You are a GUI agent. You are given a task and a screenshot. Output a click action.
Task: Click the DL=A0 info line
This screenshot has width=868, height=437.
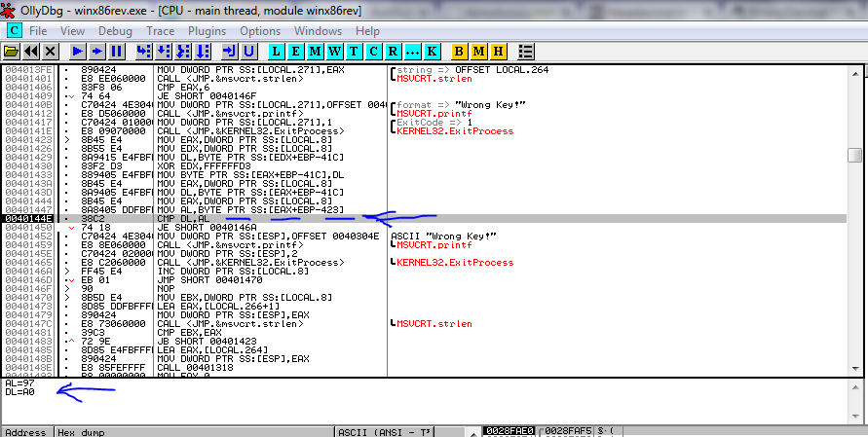(19, 391)
